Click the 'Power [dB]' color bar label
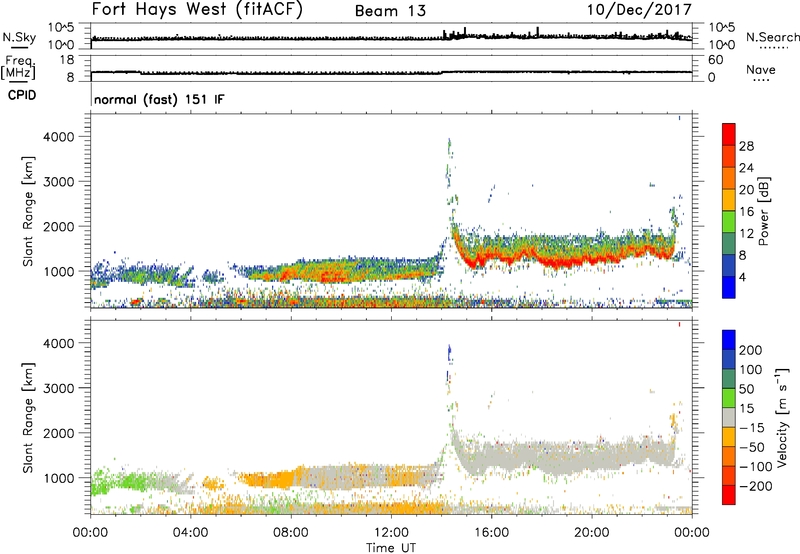 tap(763, 211)
